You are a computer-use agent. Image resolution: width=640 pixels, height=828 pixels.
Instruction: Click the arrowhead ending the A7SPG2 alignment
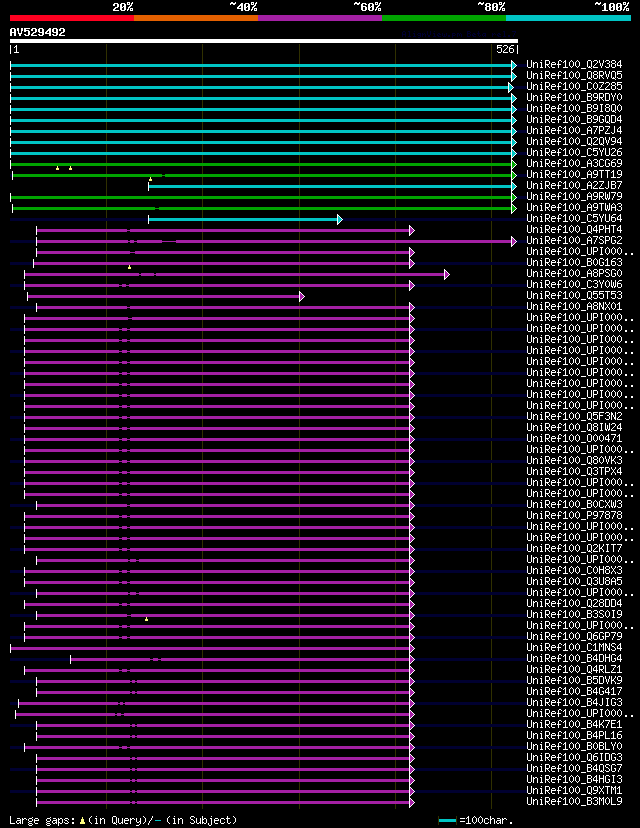click(514, 241)
